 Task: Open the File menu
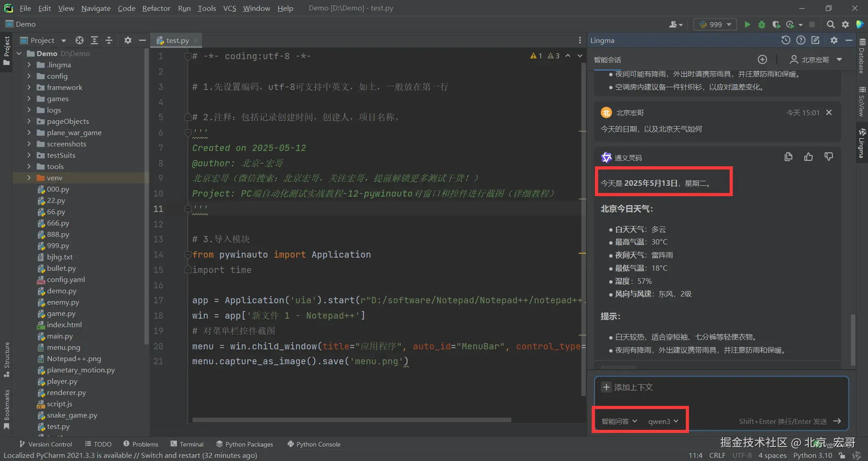(x=25, y=8)
